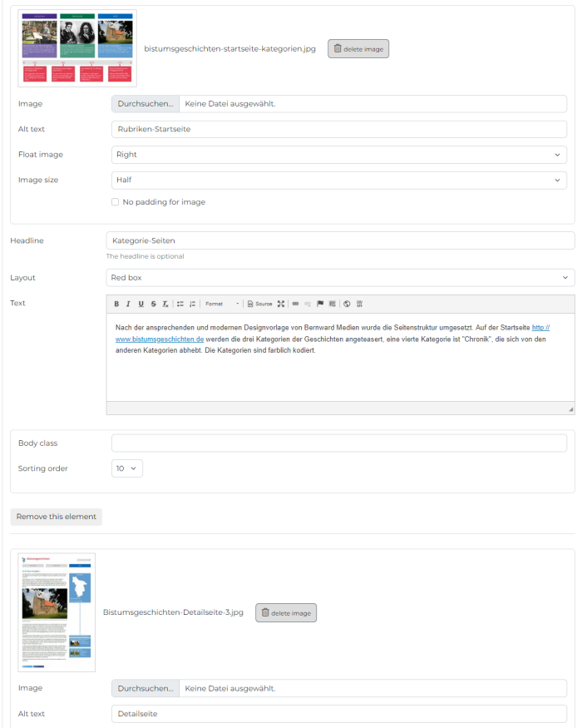Image resolution: width=582 pixels, height=728 pixels.
Task: Apply underline in the text editor toolbar
Action: [141, 304]
